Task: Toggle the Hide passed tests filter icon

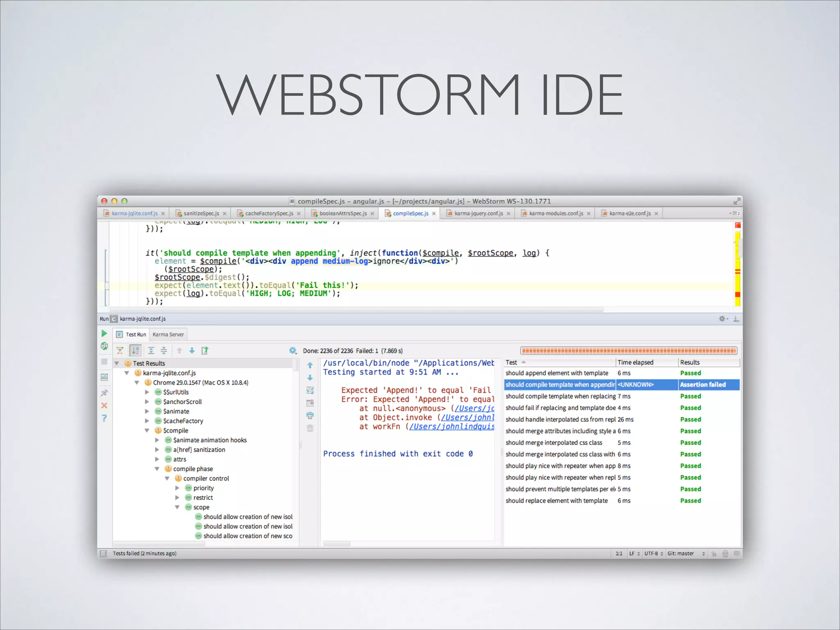Action: coord(120,350)
